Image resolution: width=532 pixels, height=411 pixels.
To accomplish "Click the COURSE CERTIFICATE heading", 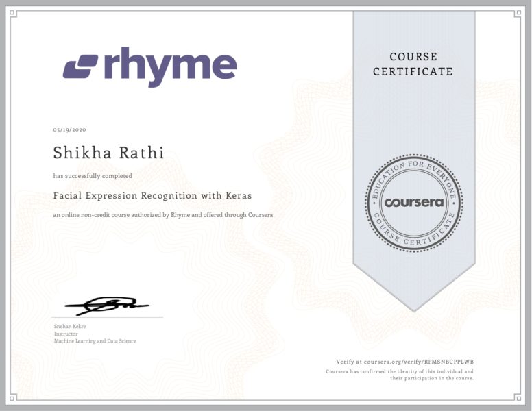I will pyautogui.click(x=413, y=64).
